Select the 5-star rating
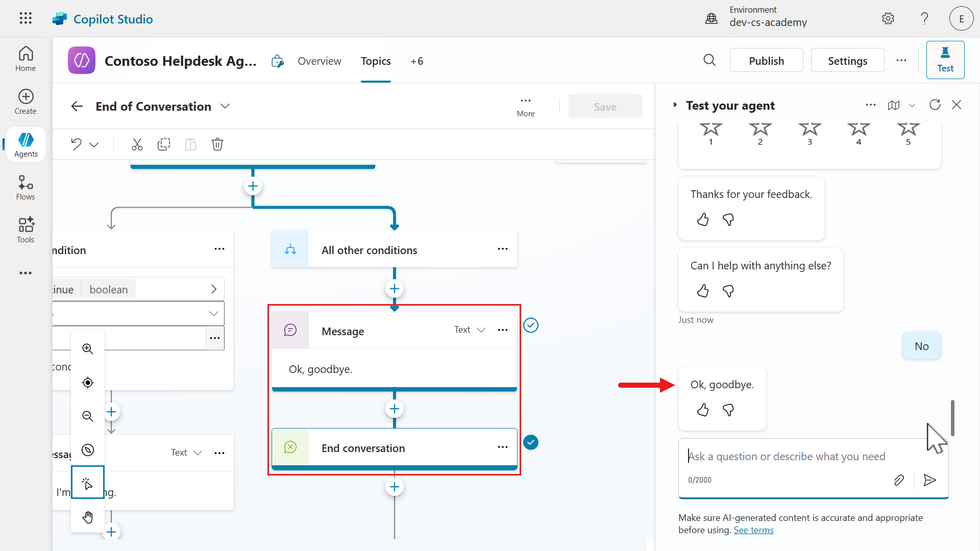 [x=908, y=132]
